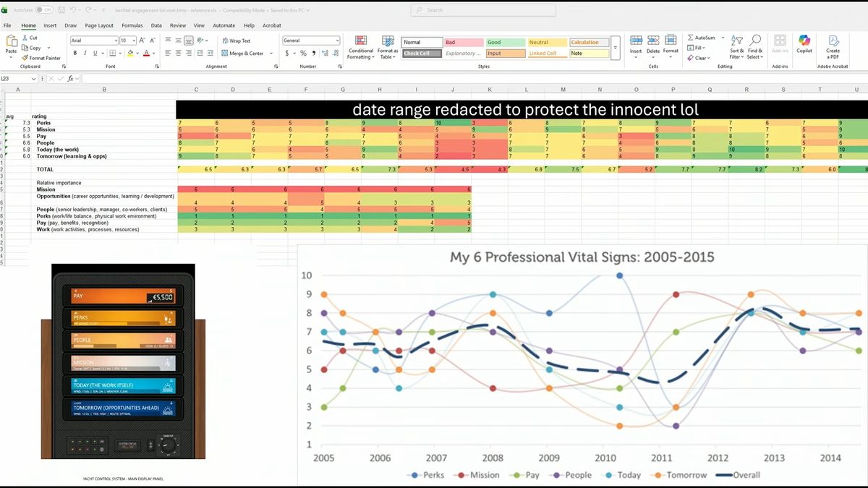Click the yellow fill color bucket
The image size is (868, 488).
click(130, 53)
